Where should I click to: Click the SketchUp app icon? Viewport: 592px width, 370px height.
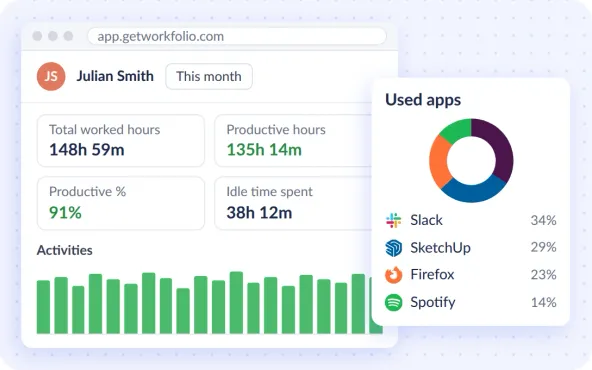[x=393, y=248]
